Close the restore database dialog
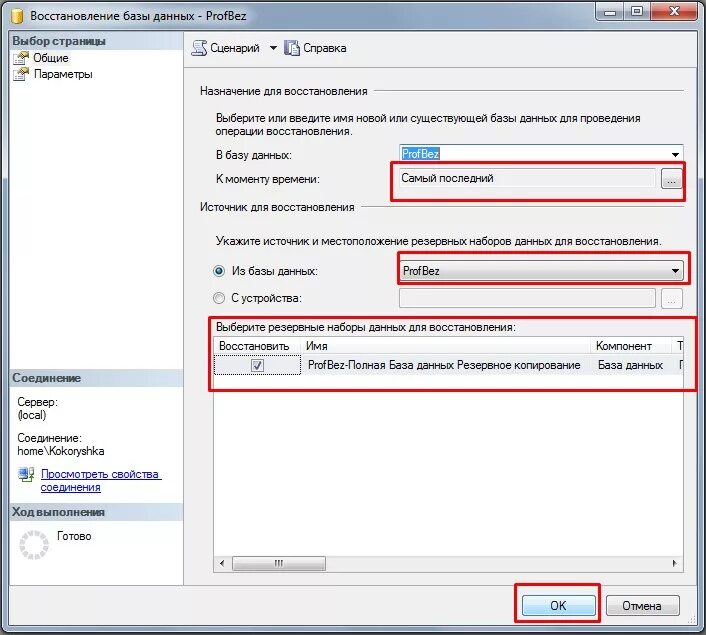This screenshot has height=635, width=706. pyautogui.click(x=674, y=11)
